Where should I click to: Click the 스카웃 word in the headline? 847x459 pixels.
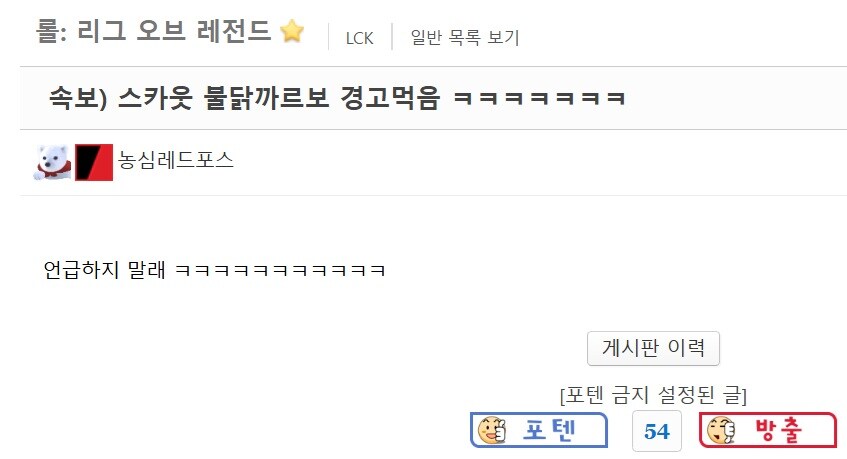point(154,98)
